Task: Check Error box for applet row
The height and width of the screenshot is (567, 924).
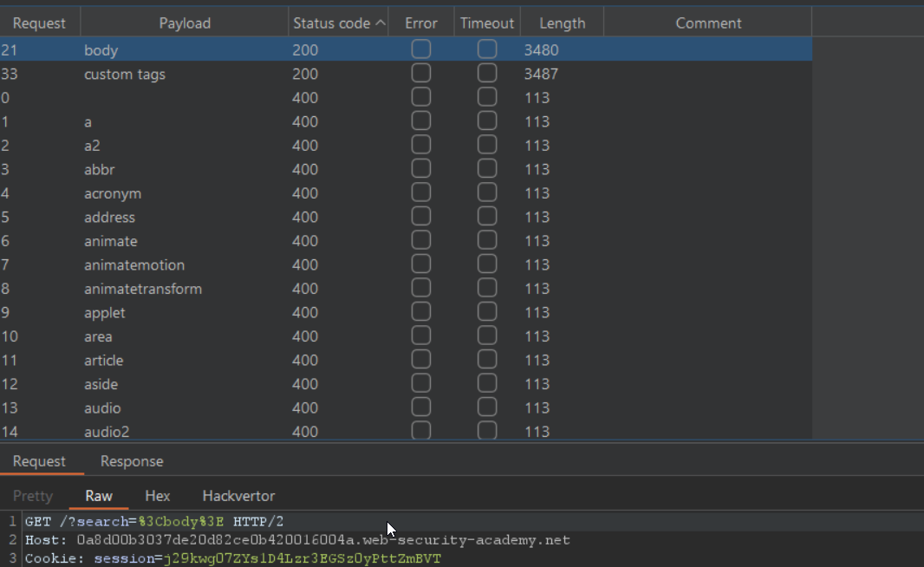Action: click(421, 312)
